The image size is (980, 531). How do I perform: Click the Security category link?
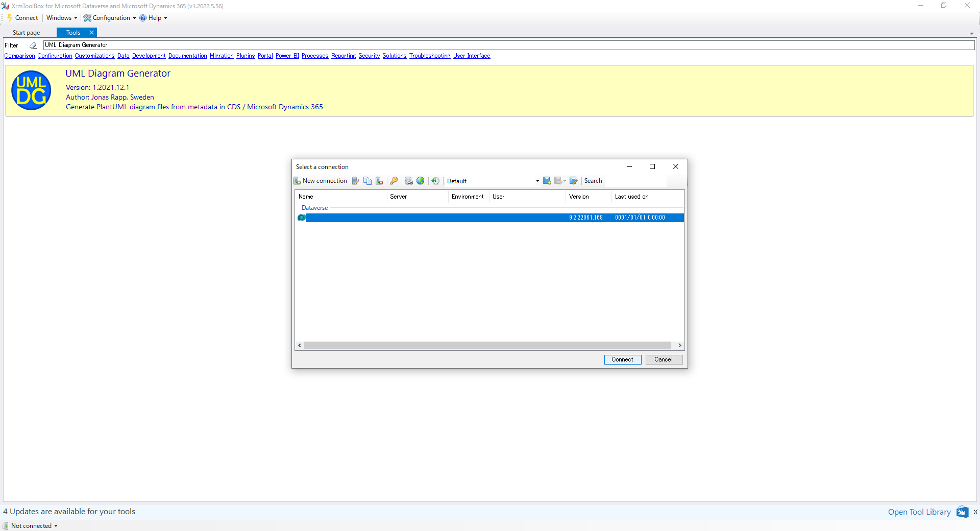click(369, 56)
